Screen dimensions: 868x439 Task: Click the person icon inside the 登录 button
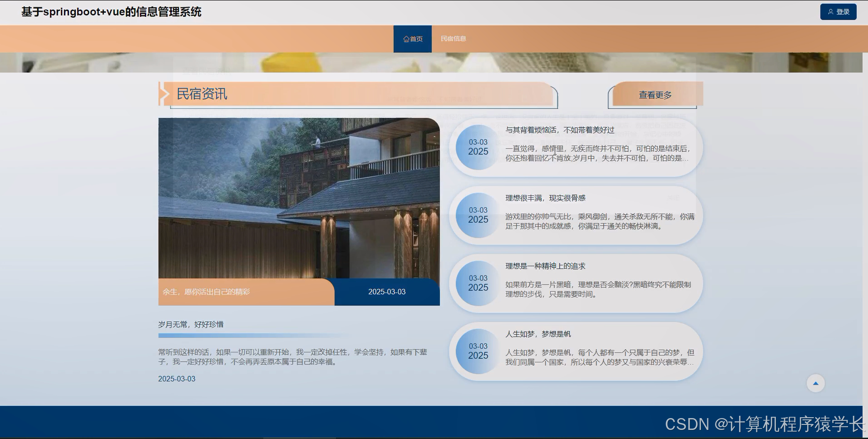point(831,11)
